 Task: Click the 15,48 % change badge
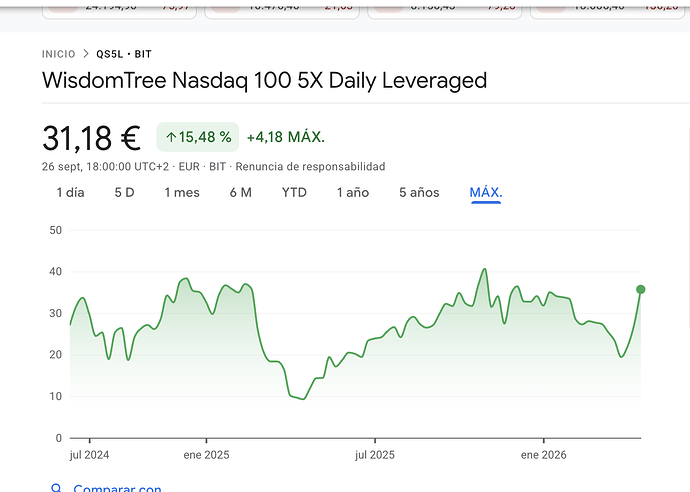[x=198, y=137]
